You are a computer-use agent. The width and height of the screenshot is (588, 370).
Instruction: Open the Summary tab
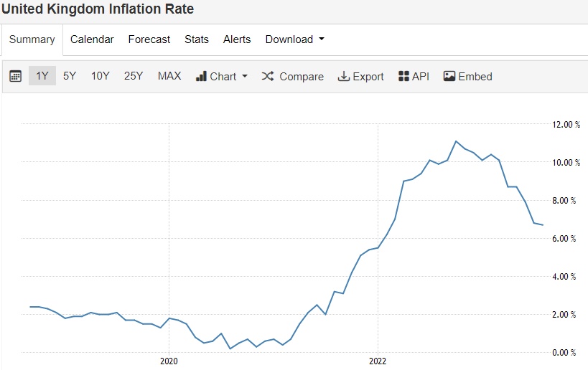pos(32,39)
